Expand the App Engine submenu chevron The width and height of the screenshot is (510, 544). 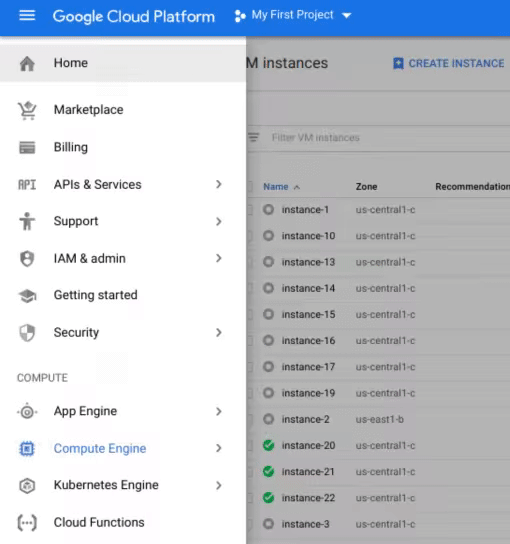click(219, 411)
